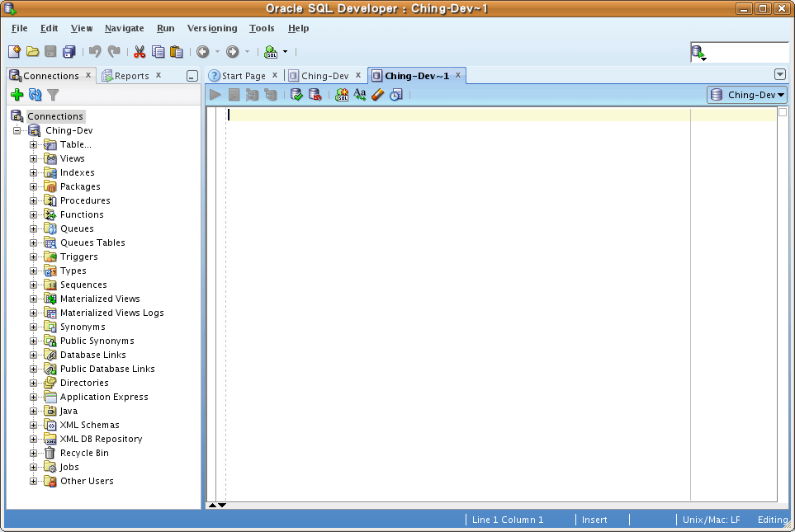Image resolution: width=795 pixels, height=532 pixels.
Task: Click the Rollback icon with red arrow
Action: coord(315,95)
